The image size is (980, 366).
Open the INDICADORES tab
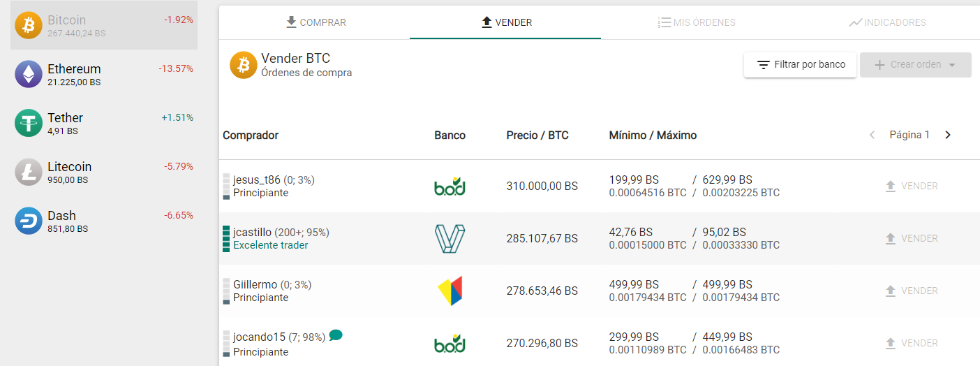point(887,22)
